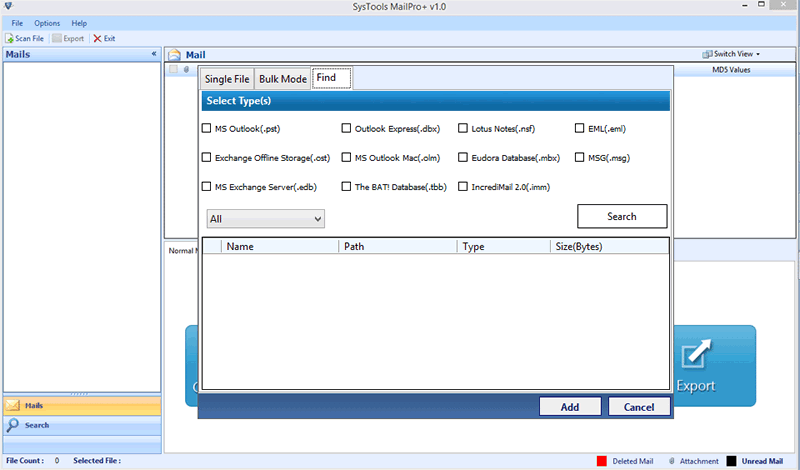The width and height of the screenshot is (800, 470).
Task: Open the Options menu
Action: (x=47, y=23)
